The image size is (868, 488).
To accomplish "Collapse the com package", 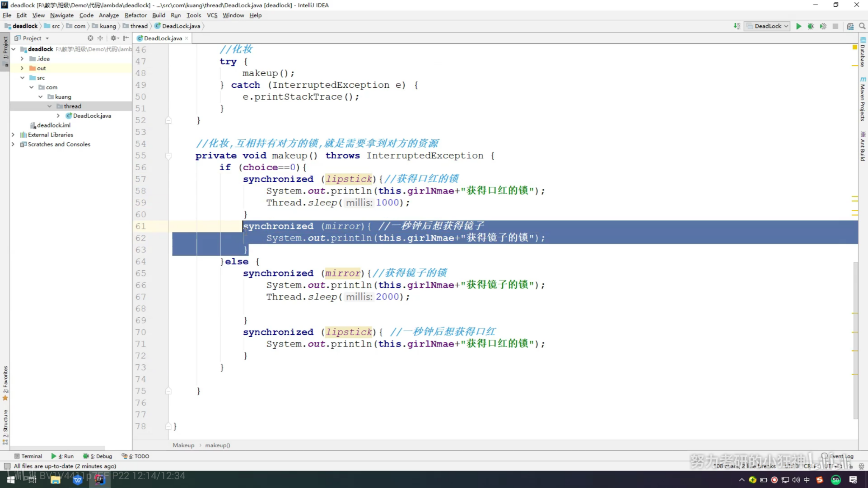I will click(x=31, y=87).
